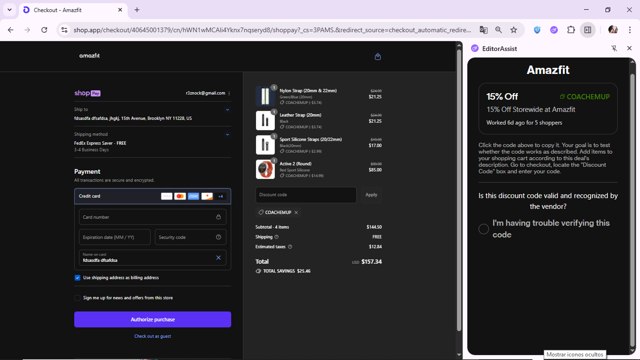The width and height of the screenshot is (640, 360).
Task: Copy the COACHEMUP code in EditorAssist
Action: click(x=584, y=97)
